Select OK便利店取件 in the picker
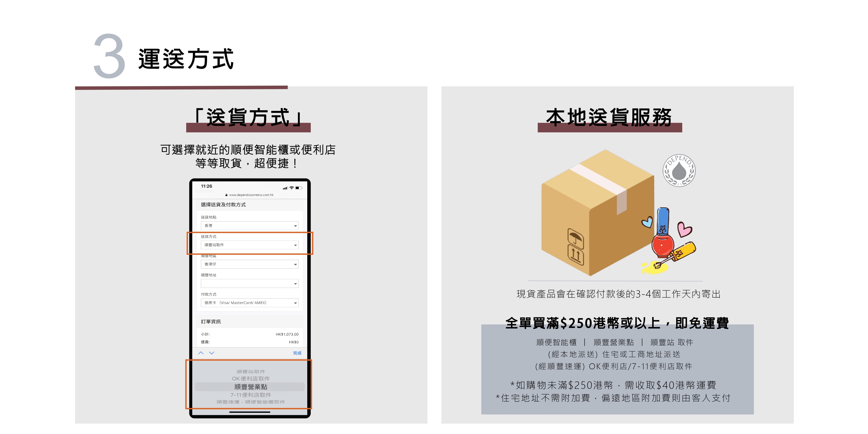The width and height of the screenshot is (868, 434). point(250,379)
